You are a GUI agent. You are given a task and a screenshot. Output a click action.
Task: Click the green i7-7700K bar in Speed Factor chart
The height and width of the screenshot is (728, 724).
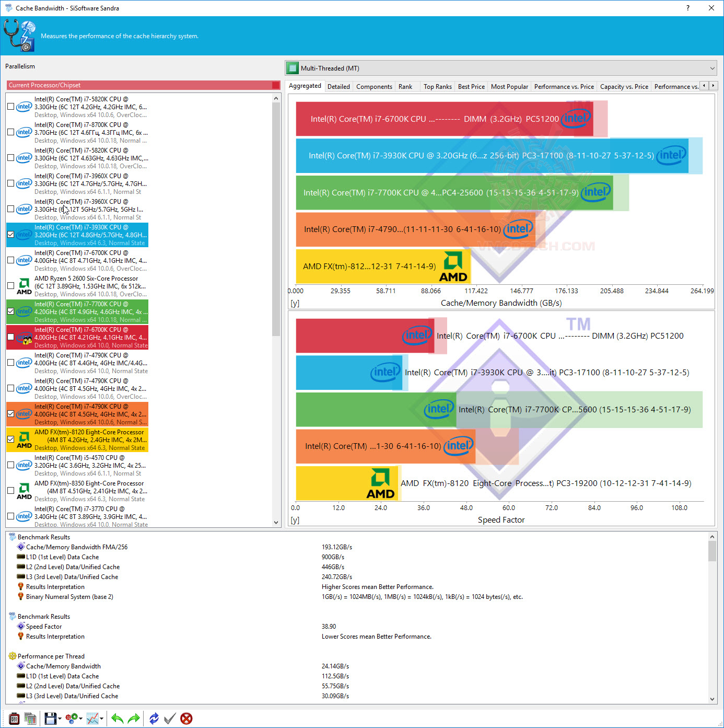376,409
